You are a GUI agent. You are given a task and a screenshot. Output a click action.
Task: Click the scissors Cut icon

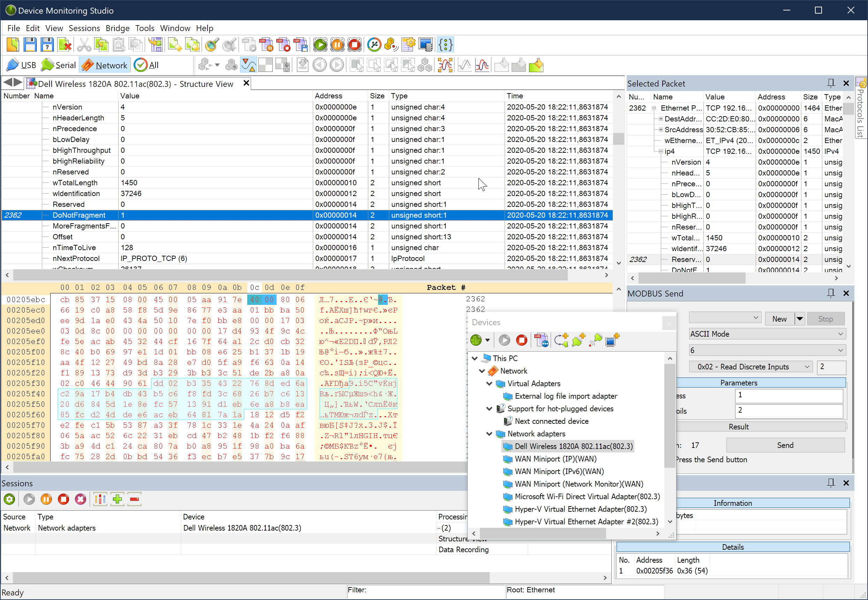tap(84, 45)
